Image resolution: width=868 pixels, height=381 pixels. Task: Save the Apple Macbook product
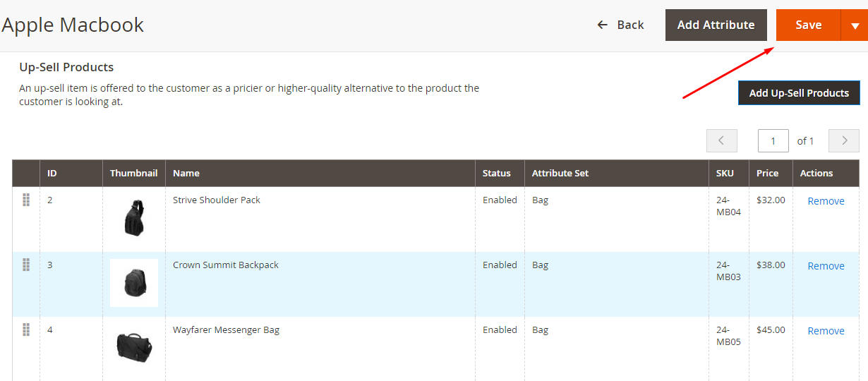point(808,25)
